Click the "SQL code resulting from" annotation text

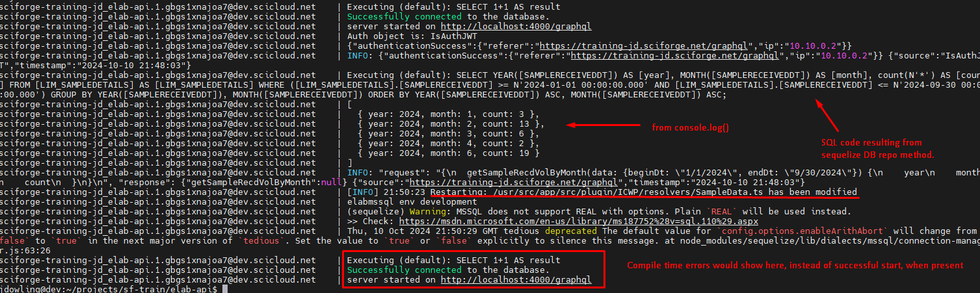click(x=871, y=142)
